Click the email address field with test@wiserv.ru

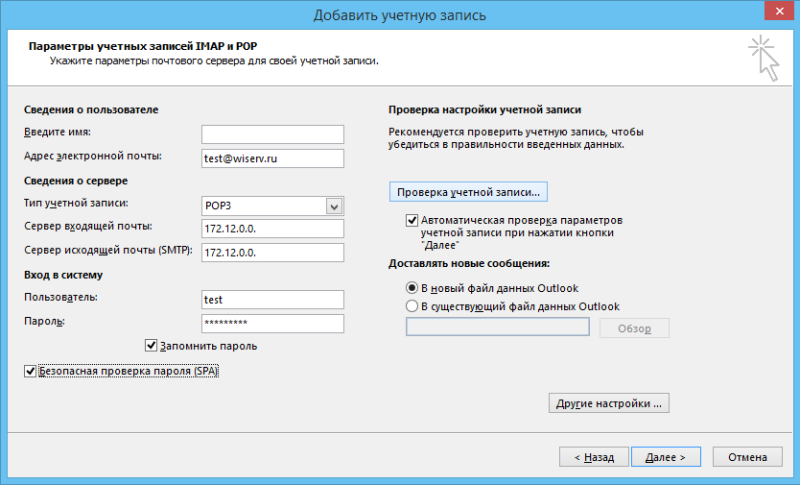coord(272,158)
